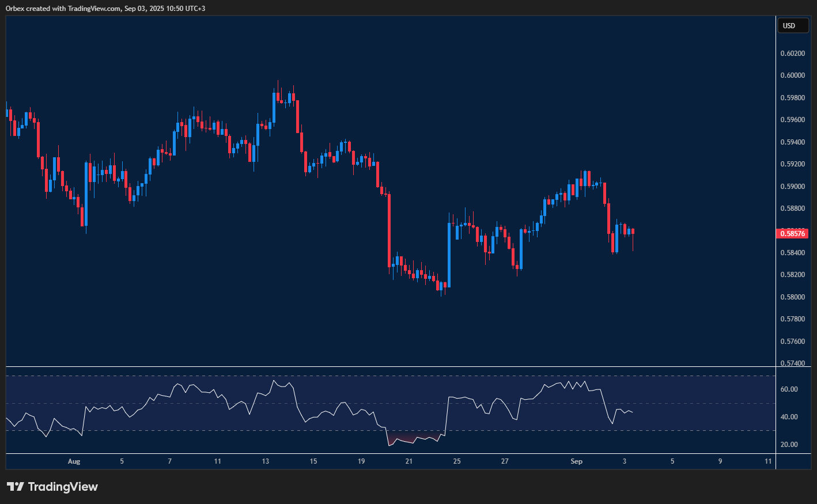Select the Aug label on the time axis

click(74, 461)
